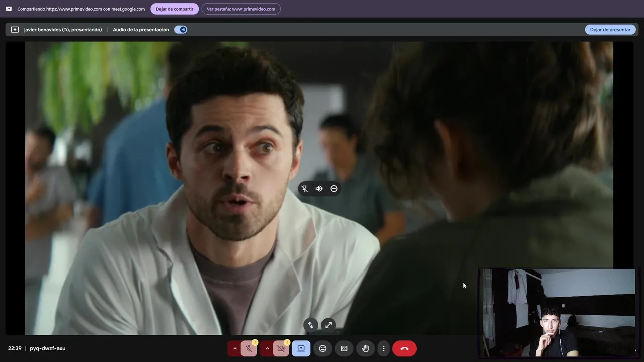Unpin the presentation with the pin icon
Screen dimensions: 644x362
pos(304,189)
